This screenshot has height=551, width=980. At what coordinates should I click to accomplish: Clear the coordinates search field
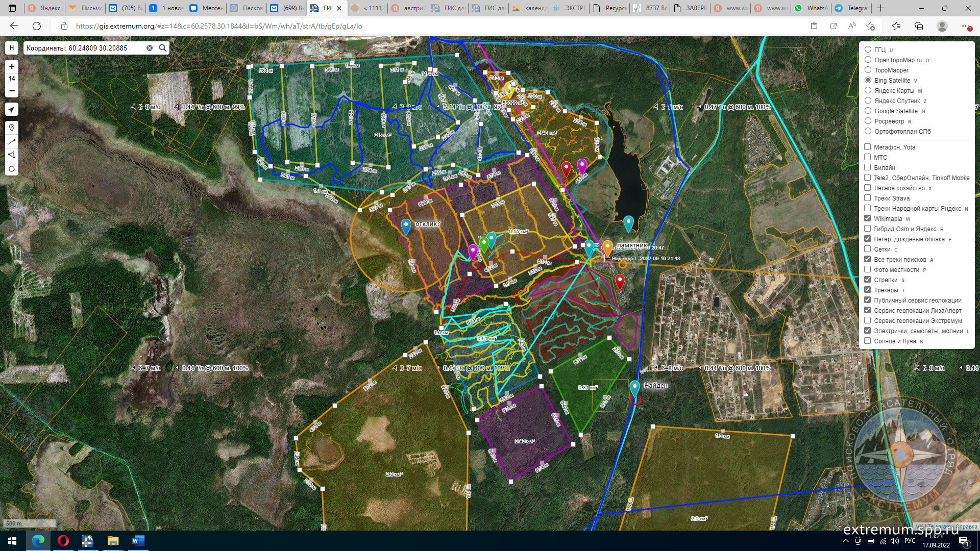click(x=150, y=48)
